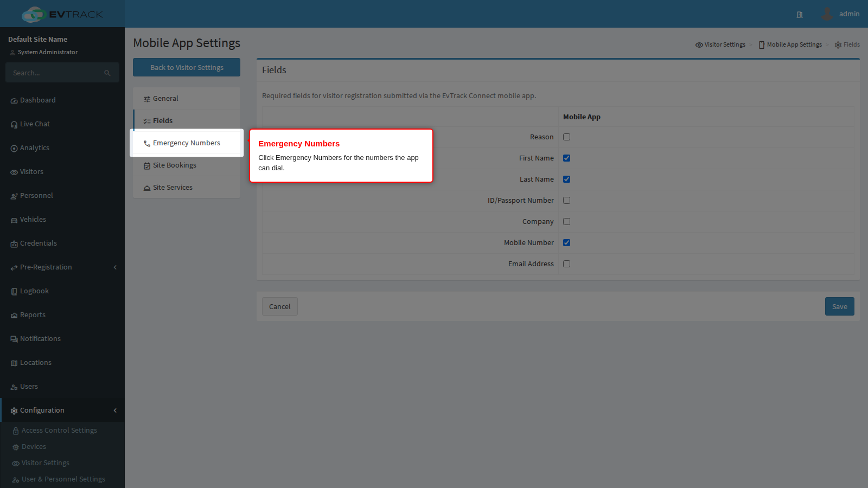Click the Logbook icon in sidebar
Viewport: 868px width, 488px height.
click(x=14, y=292)
